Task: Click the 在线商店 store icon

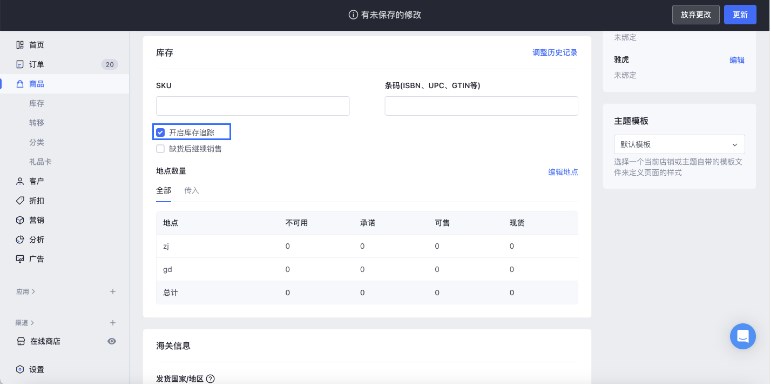Action: (21, 341)
